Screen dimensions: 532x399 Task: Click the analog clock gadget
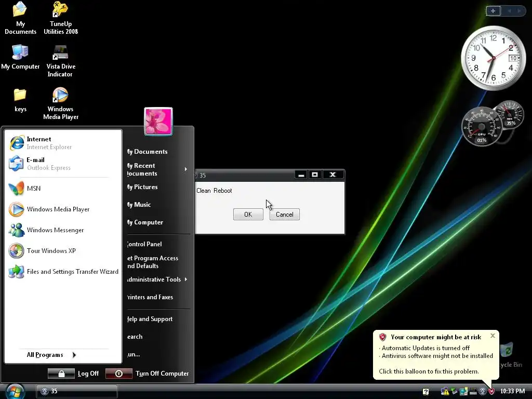pos(494,58)
